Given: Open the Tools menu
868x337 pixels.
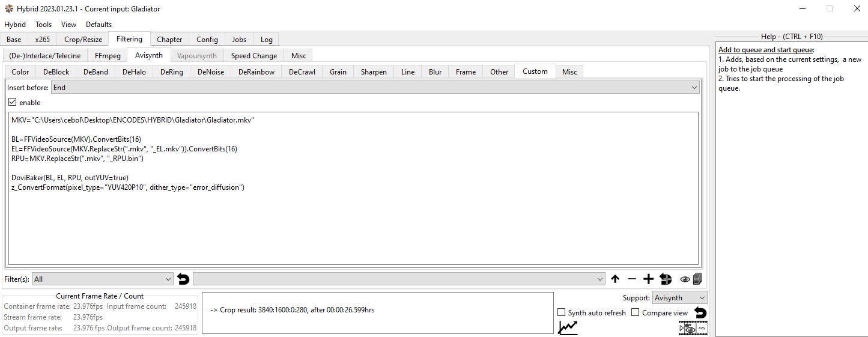Looking at the screenshot, I should (x=44, y=25).
